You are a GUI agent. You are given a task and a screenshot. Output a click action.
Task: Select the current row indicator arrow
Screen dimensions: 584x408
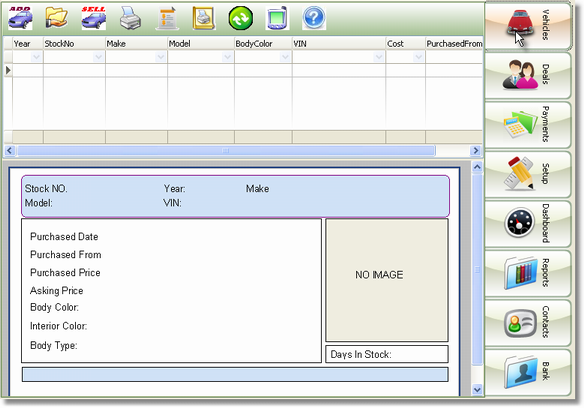point(8,70)
